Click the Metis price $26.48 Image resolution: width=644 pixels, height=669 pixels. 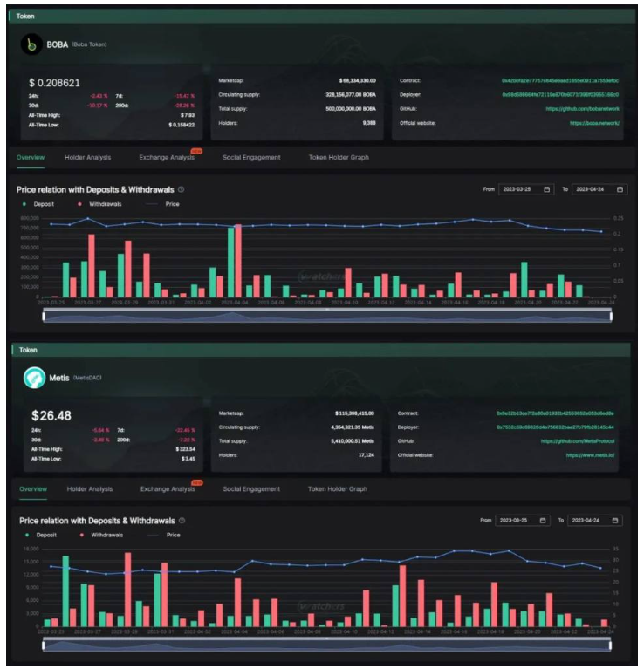tap(51, 415)
